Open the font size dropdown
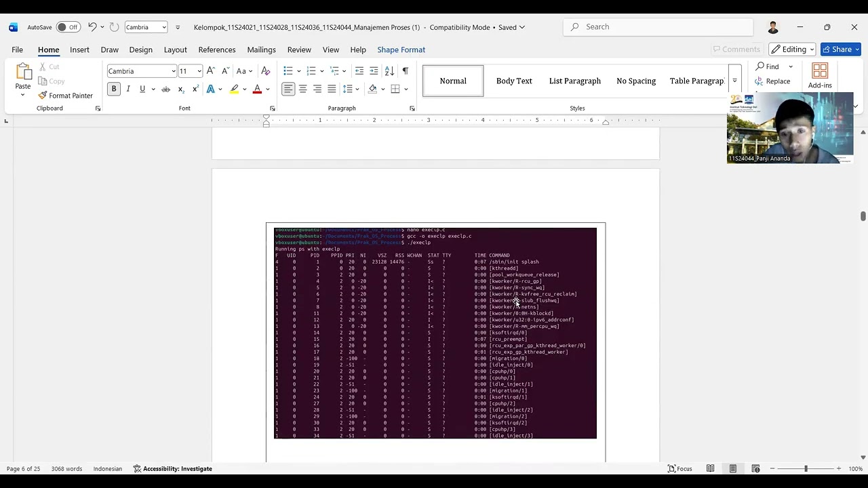 tap(199, 71)
